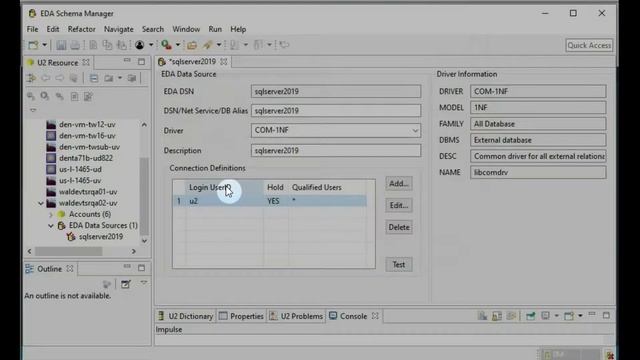This screenshot has width=640, height=360.
Task: Click the Test connection button
Action: point(399,264)
